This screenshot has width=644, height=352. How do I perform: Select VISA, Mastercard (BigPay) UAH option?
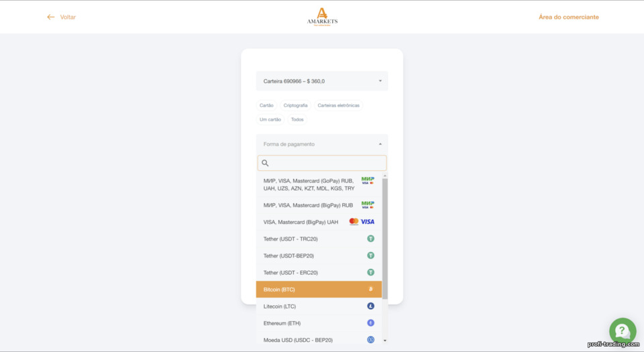(319, 222)
